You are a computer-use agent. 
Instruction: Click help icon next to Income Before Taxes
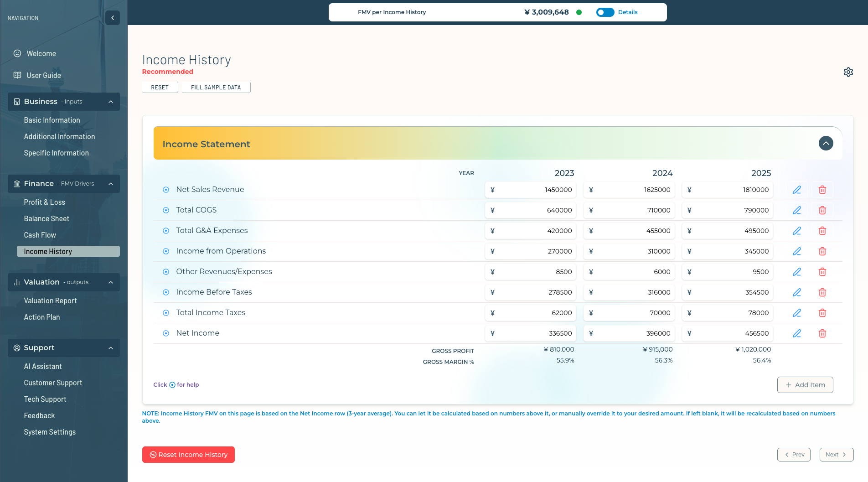(166, 292)
